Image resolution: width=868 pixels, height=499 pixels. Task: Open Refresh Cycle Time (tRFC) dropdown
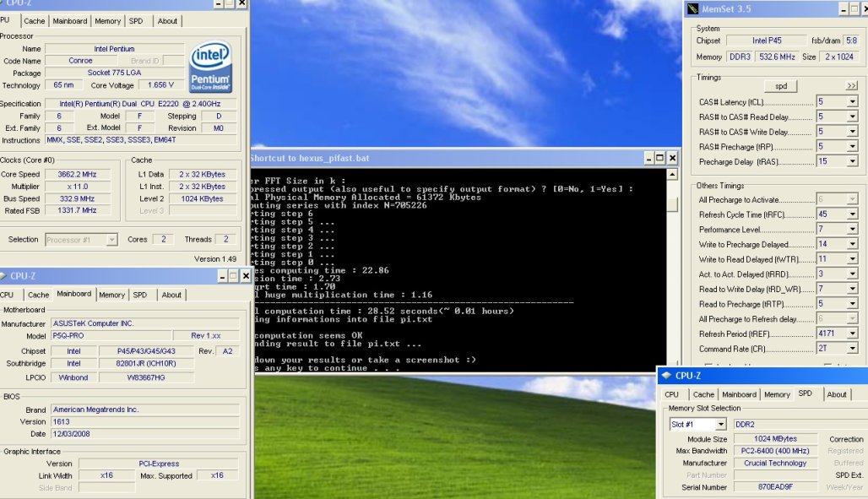click(x=853, y=214)
